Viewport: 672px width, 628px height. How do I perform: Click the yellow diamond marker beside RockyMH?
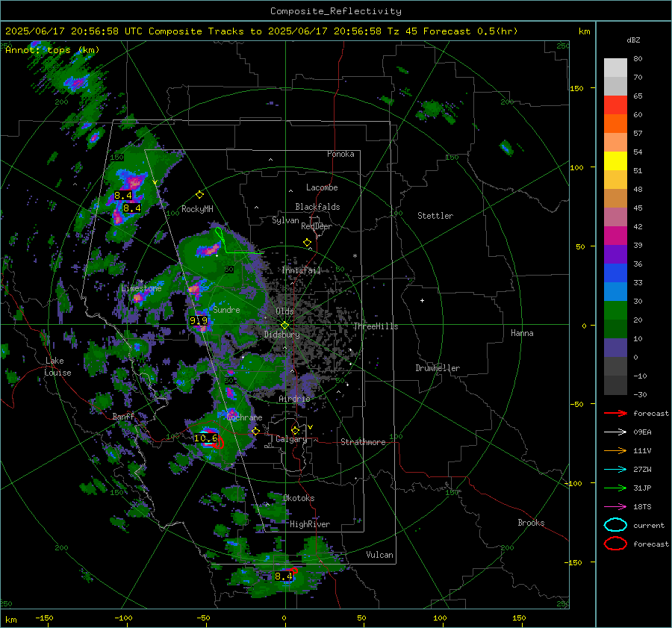coord(199,195)
